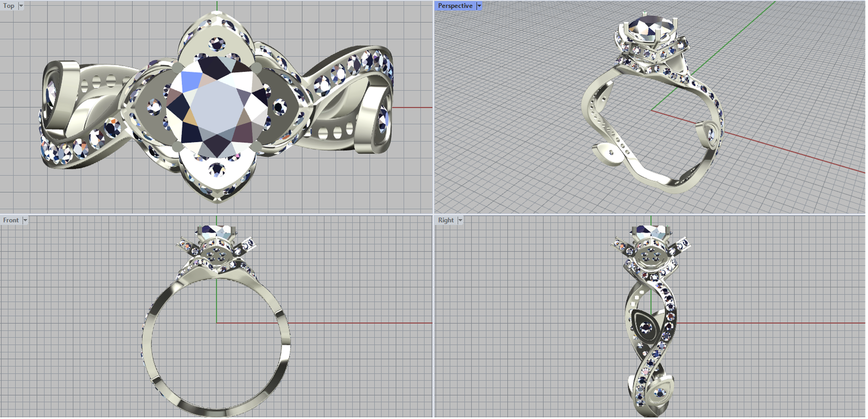
Task: Click the Right viewport title label
Action: pyautogui.click(x=445, y=220)
